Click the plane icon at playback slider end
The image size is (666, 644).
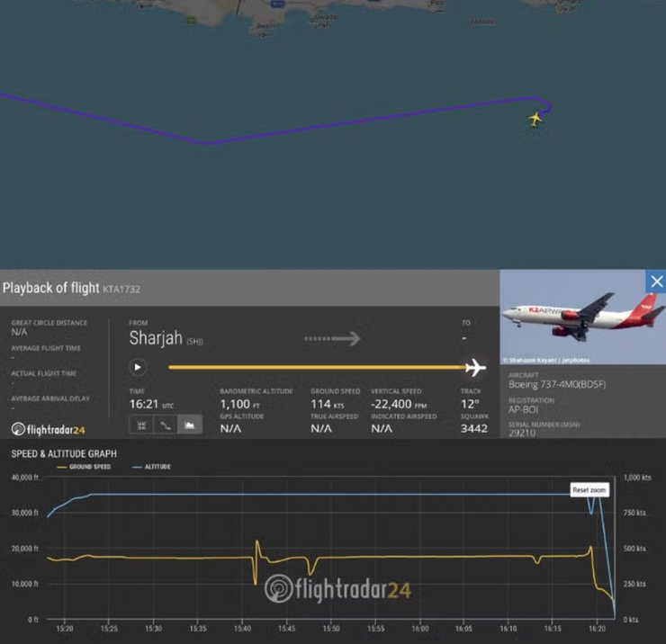[x=475, y=367]
